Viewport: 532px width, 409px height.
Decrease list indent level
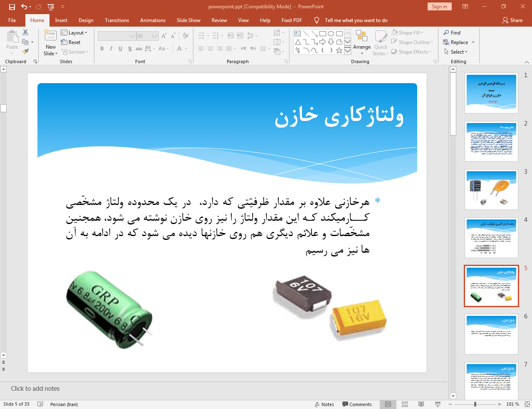click(231, 36)
